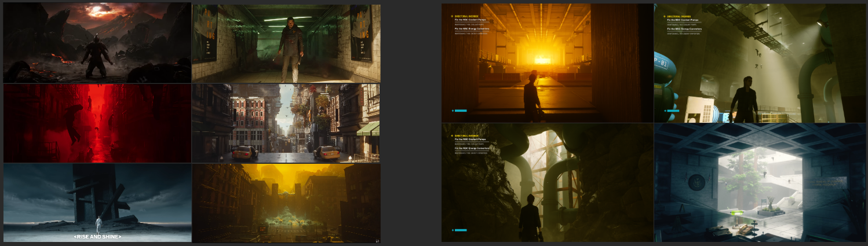Screen dimensions: 868x246
Task: Click "Directorial Override" heading in cave pipes image
Action: pos(466,136)
